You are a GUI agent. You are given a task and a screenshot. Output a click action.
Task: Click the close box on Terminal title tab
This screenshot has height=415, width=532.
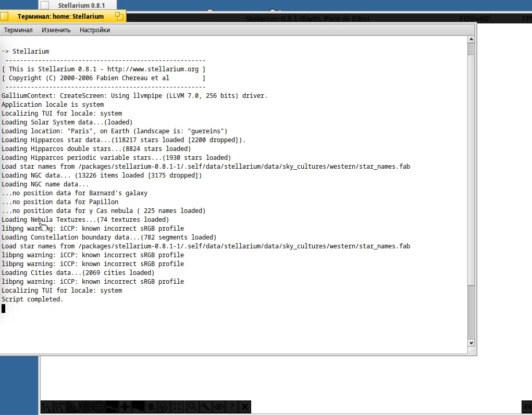4,16
